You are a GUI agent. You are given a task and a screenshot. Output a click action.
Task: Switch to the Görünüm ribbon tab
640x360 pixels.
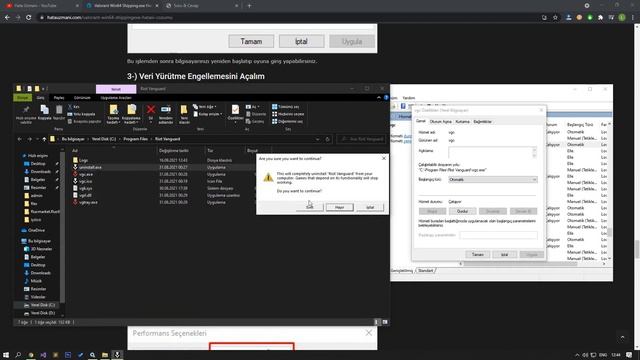pos(82,98)
